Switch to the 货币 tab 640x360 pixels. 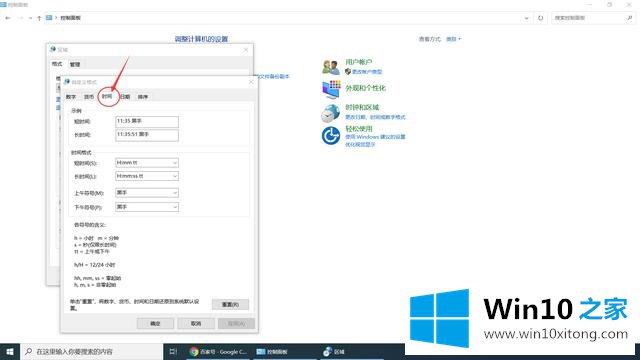click(x=89, y=97)
